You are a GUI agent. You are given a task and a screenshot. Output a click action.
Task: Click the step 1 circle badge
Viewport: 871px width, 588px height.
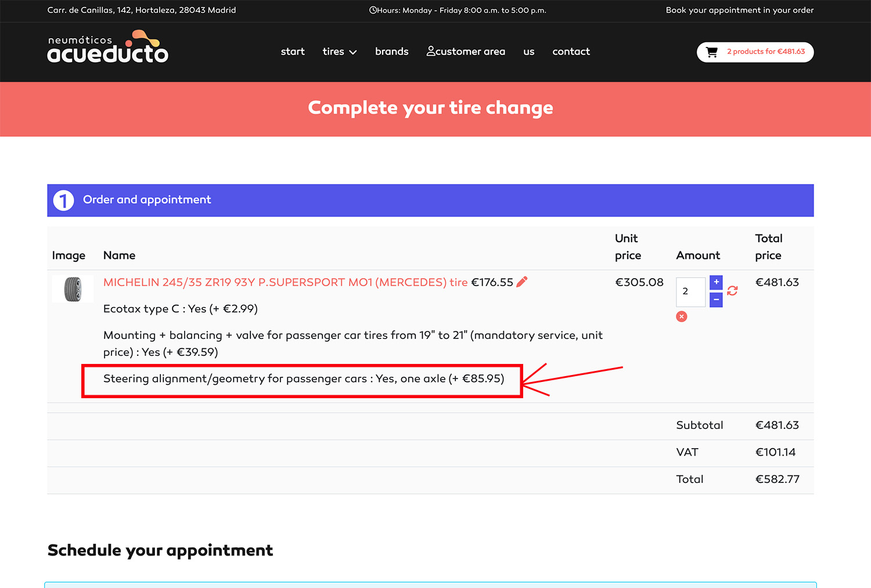(x=64, y=201)
